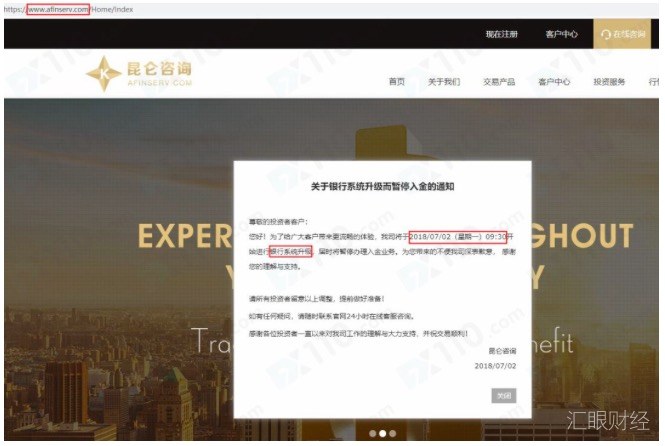Click AFINSERV.COM text under the logo

[160, 83]
